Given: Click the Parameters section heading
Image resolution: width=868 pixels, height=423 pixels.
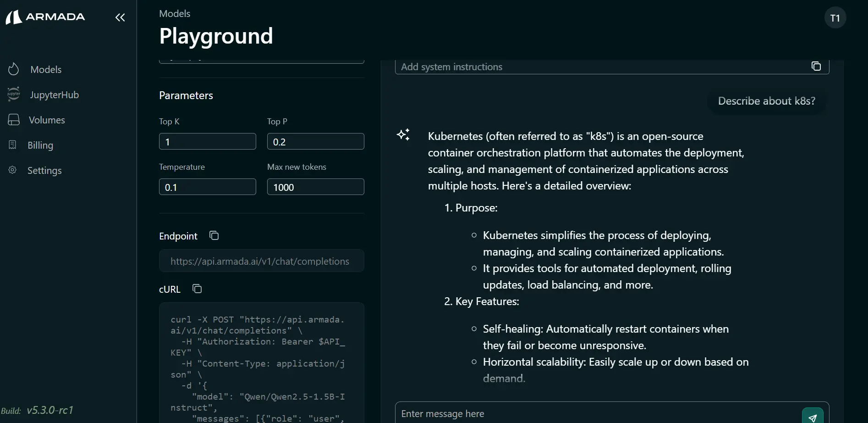Looking at the screenshot, I should [186, 95].
